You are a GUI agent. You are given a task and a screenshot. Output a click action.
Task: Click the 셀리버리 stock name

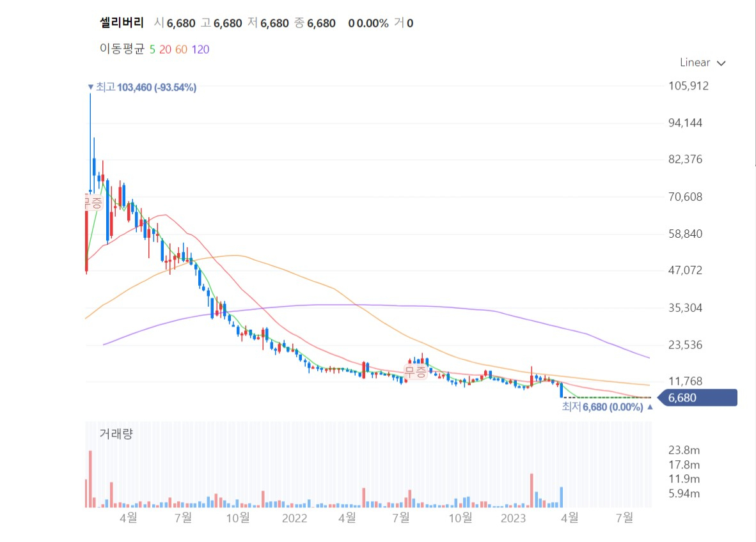122,23
